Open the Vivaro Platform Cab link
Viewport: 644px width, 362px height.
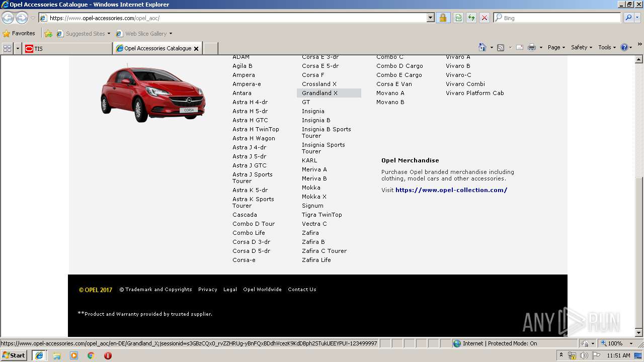[474, 93]
